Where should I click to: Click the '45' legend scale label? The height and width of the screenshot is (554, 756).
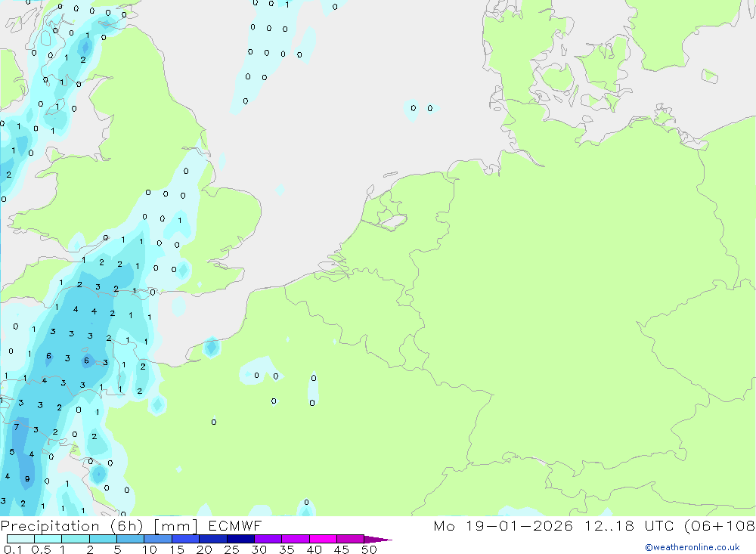point(342,549)
